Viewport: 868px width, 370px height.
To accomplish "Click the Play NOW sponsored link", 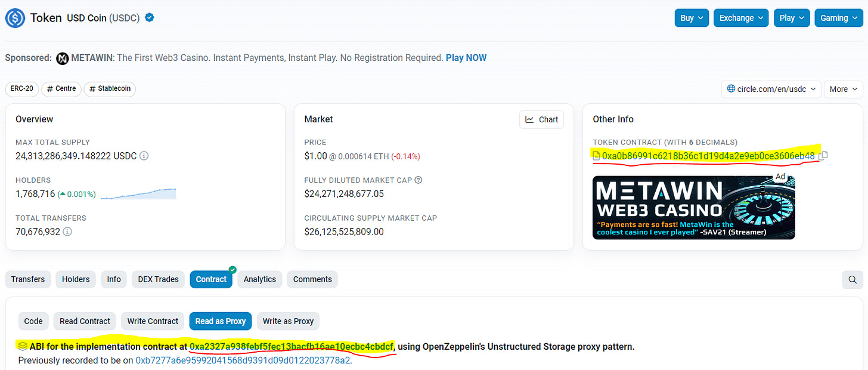I will (x=466, y=58).
